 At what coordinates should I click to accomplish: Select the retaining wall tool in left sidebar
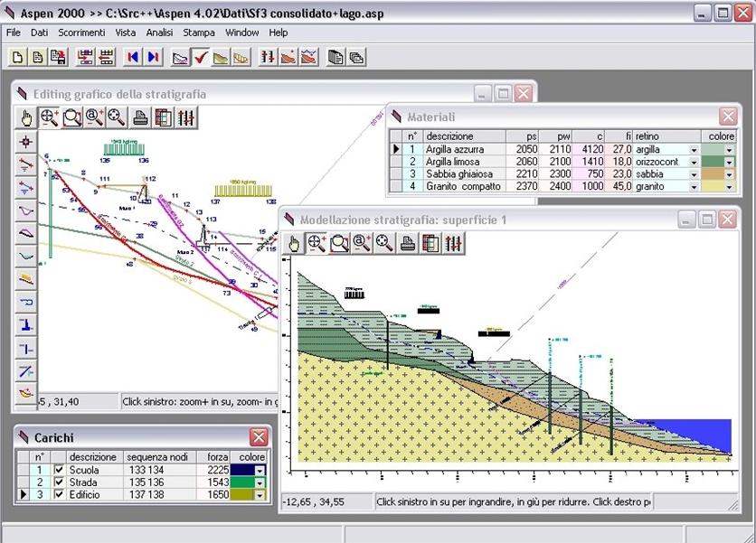pos(26,325)
